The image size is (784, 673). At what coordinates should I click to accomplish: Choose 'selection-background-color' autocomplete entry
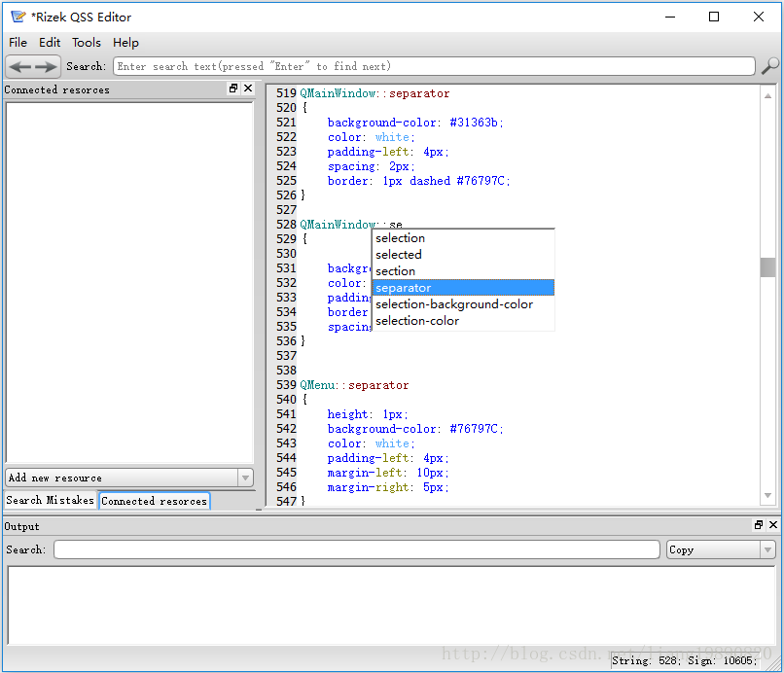point(463,304)
